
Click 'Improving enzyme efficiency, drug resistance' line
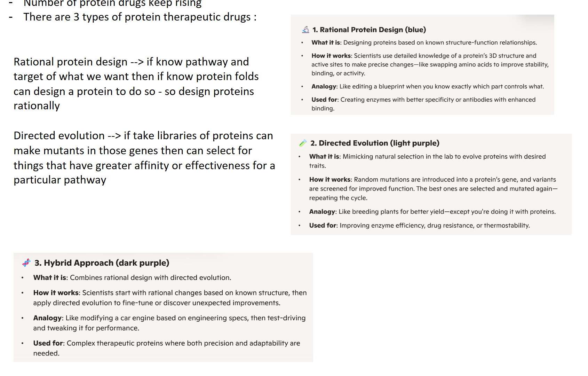pyautogui.click(x=420, y=225)
